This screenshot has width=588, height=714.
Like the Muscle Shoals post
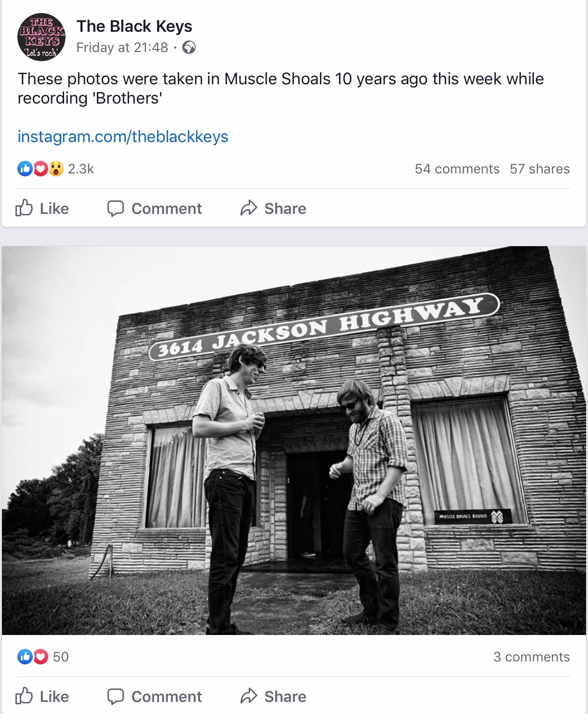(x=42, y=209)
